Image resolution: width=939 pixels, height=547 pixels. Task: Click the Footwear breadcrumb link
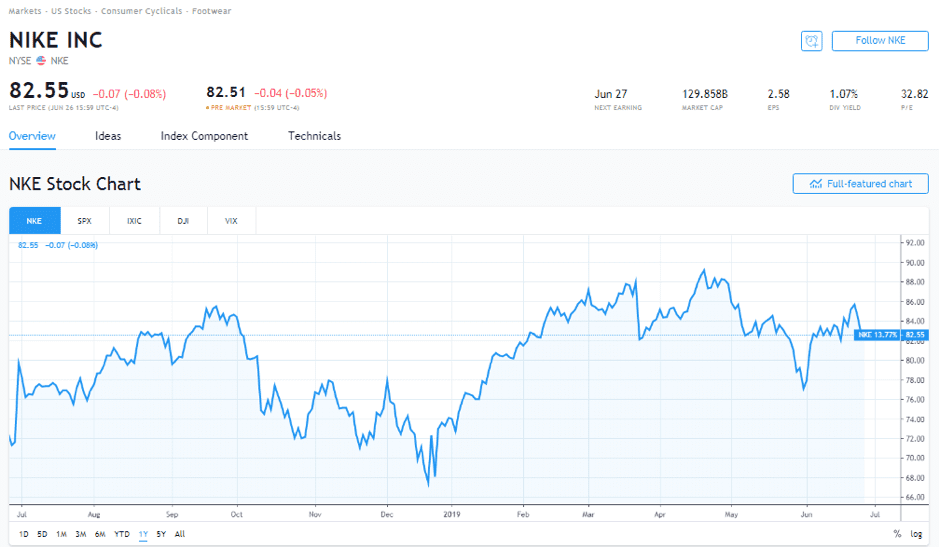click(213, 11)
